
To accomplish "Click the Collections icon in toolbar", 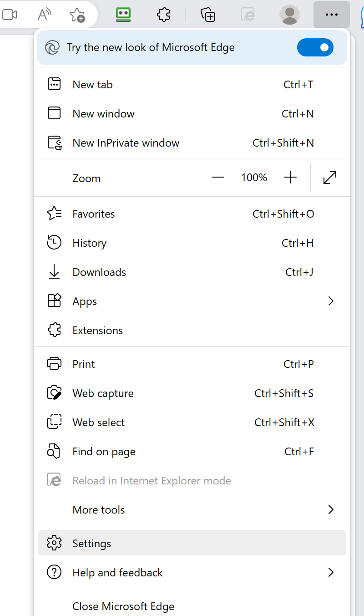I will [x=208, y=15].
